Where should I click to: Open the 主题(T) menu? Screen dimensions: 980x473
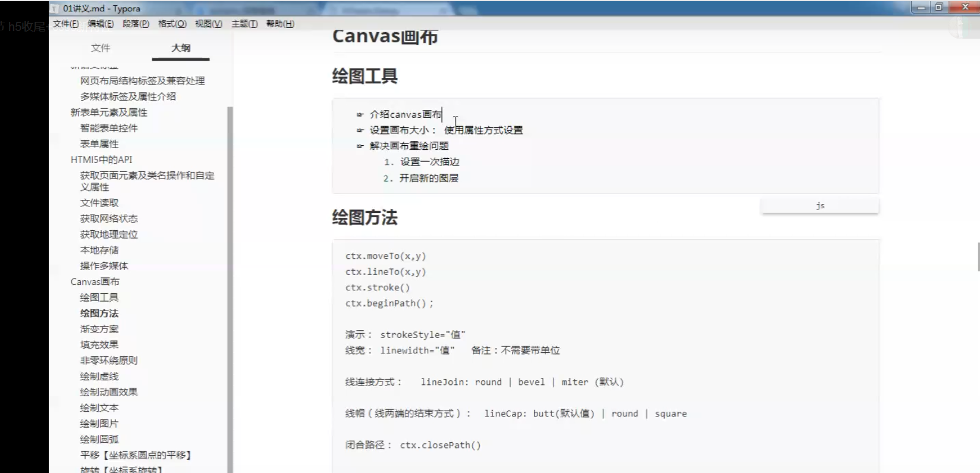pos(244,24)
